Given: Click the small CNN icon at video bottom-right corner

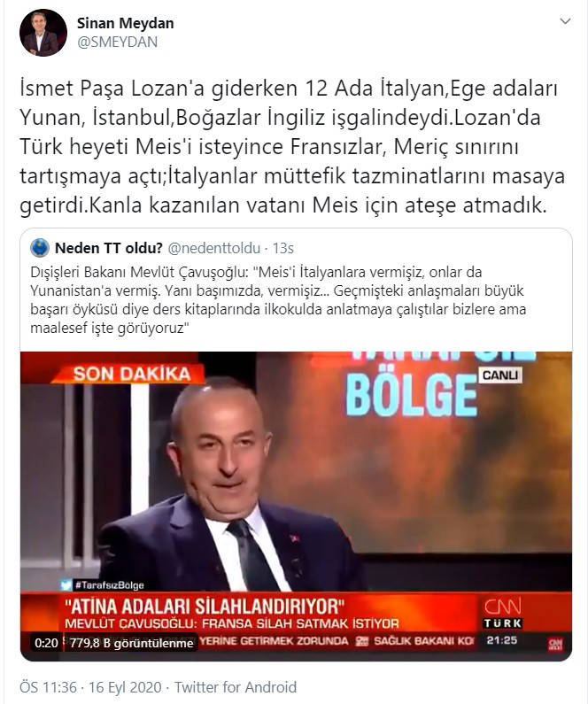Looking at the screenshot, I should pos(555,645).
